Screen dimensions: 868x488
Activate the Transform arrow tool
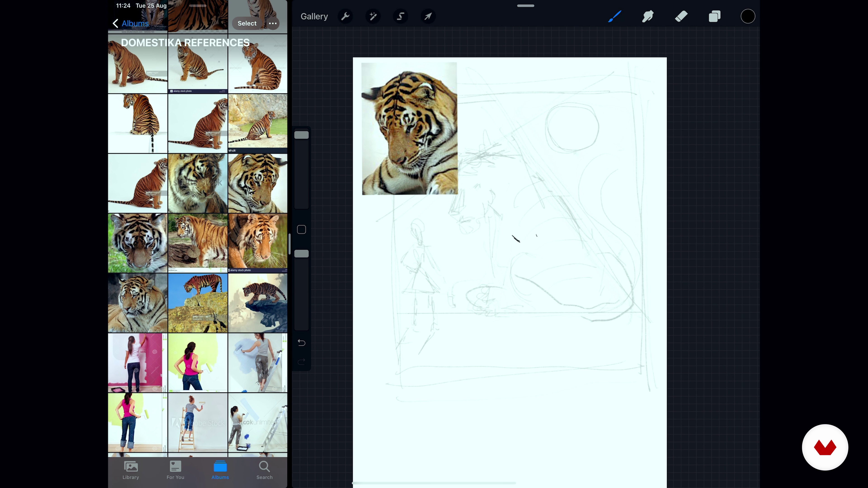point(428,16)
